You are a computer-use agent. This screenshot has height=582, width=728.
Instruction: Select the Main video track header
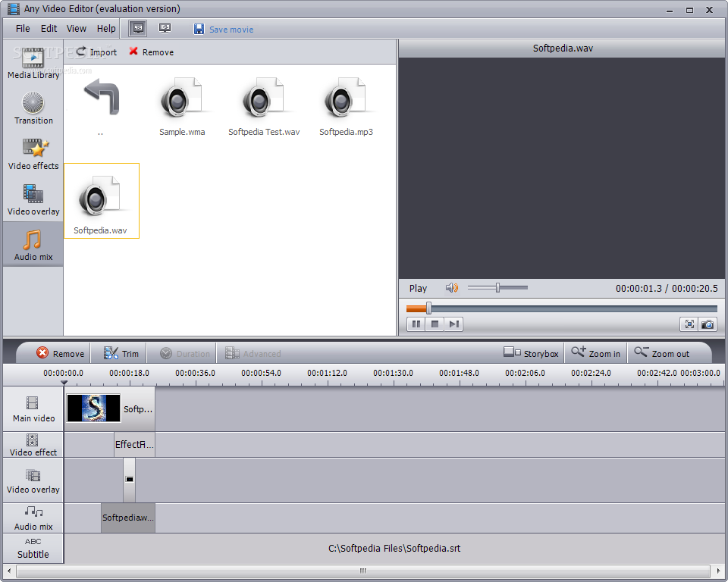pyautogui.click(x=33, y=409)
